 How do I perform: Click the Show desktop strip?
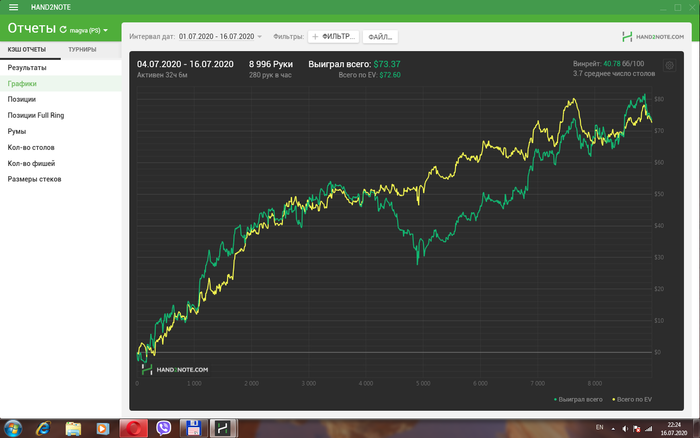click(696, 429)
